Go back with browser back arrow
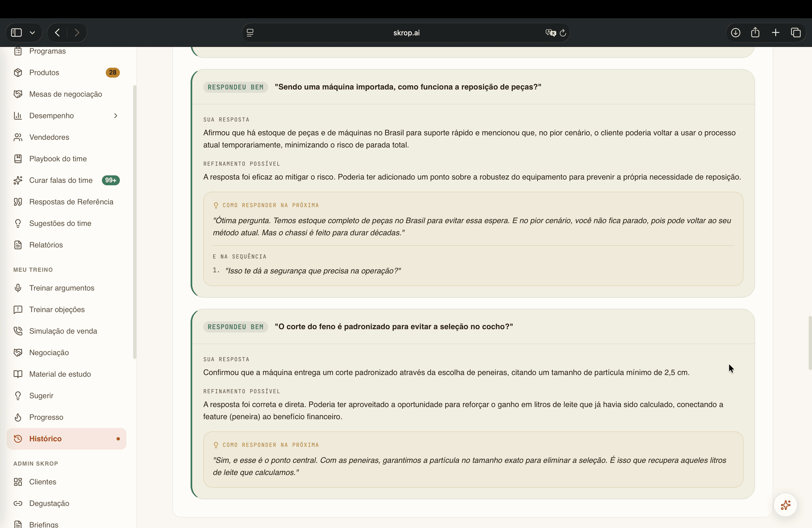812x528 pixels. tap(57, 33)
